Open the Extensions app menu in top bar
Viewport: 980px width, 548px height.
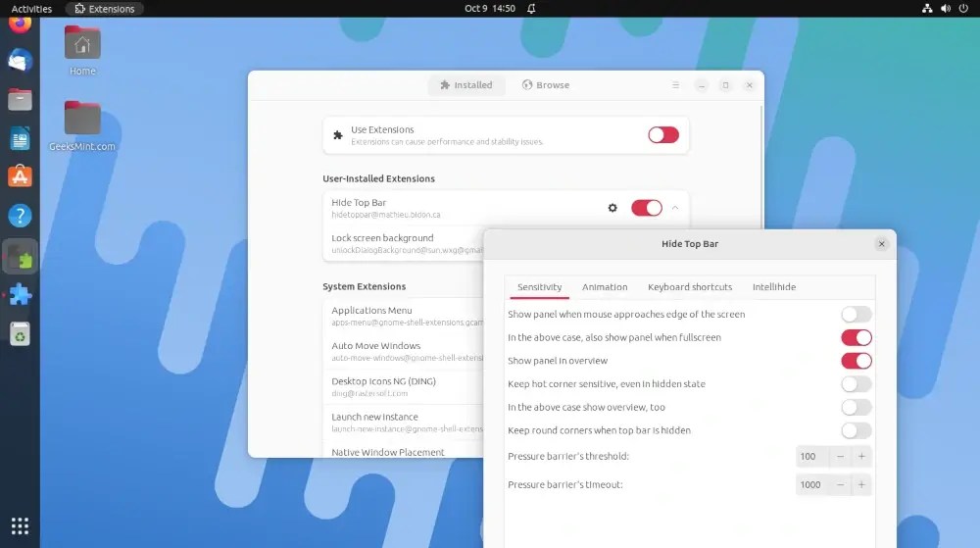[105, 8]
